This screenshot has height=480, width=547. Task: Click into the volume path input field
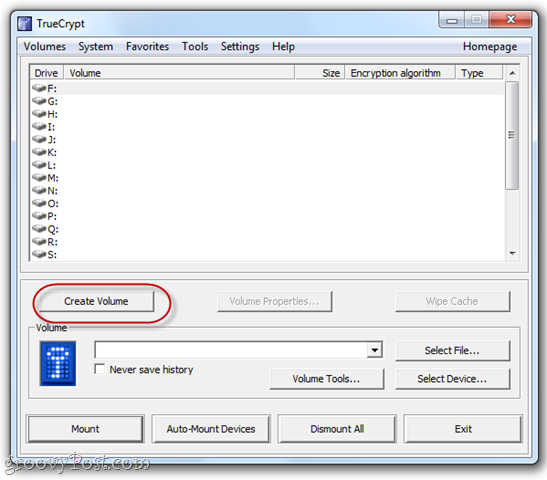coord(231,350)
